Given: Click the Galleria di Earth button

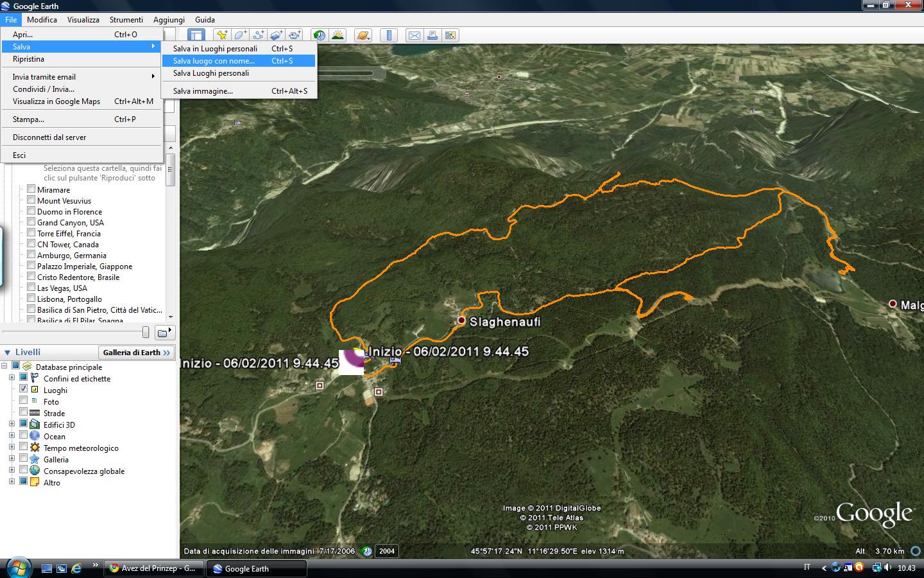Looking at the screenshot, I should [137, 353].
